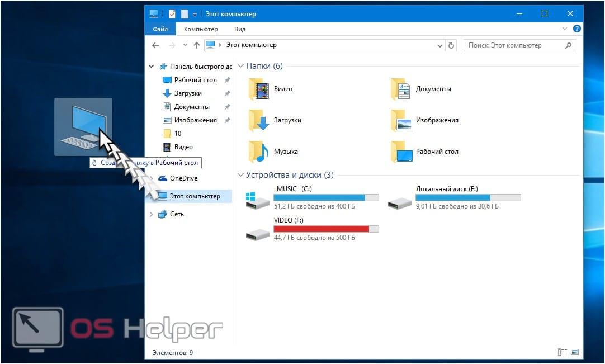The height and width of the screenshot is (364, 605).
Task: Switch to details view icon in status bar
Action: pyautogui.click(x=562, y=352)
